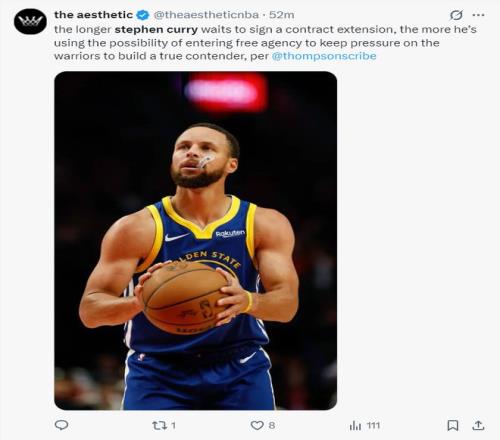The image size is (500, 440).
Task: Click the view analytics bar chart icon
Action: coord(355,425)
